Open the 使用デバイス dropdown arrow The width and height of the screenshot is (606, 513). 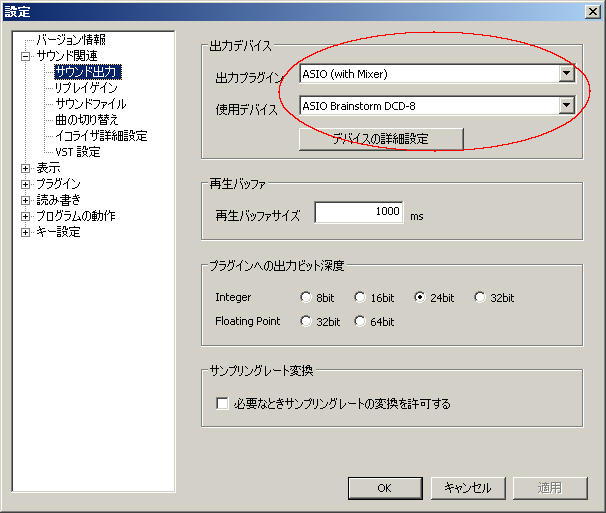566,105
